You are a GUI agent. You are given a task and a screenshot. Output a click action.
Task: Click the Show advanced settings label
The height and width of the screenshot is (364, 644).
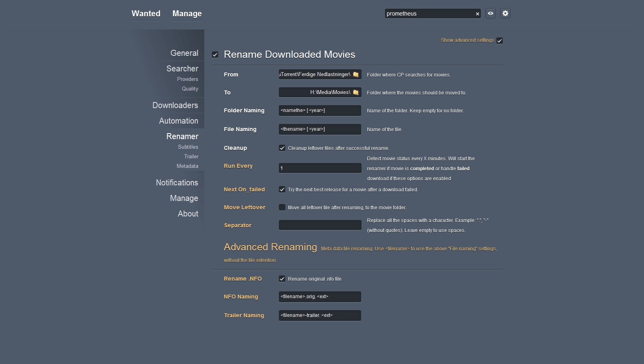467,40
